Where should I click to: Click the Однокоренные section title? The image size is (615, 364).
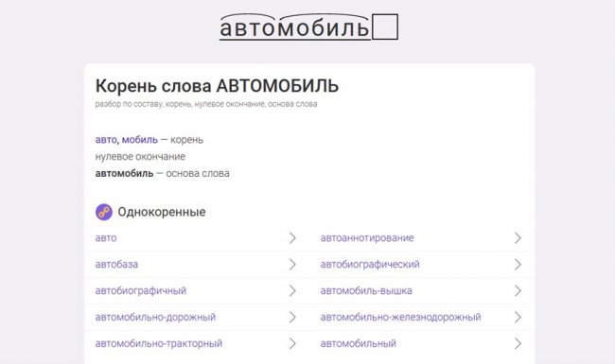pos(162,212)
